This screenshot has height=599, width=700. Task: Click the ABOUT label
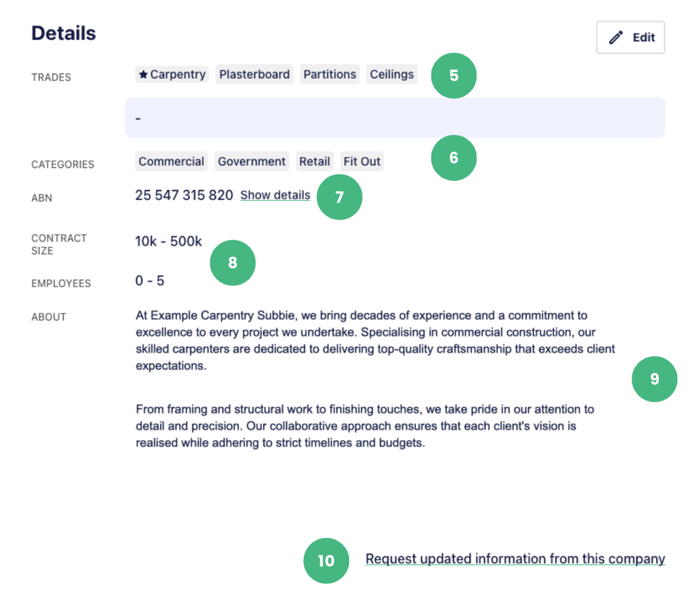coord(49,317)
